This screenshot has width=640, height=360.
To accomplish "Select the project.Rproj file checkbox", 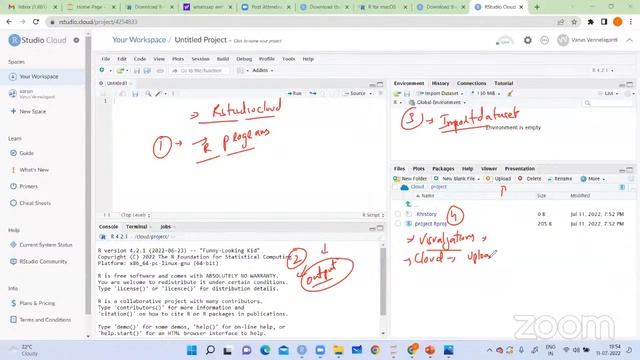I will pos(398,224).
